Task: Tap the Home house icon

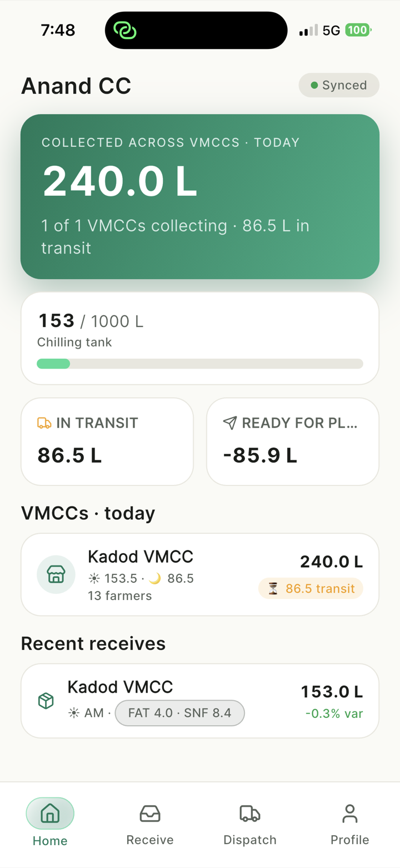Action: (50, 814)
